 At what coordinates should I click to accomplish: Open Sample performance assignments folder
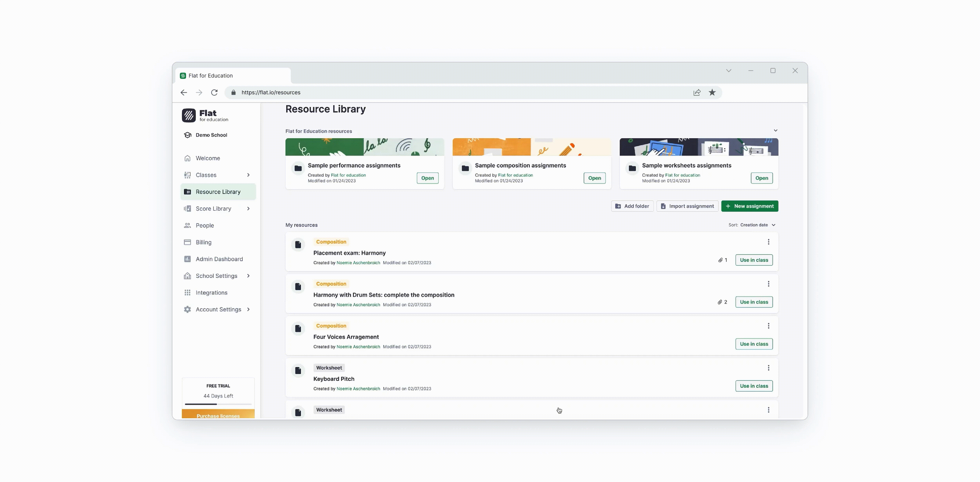(428, 178)
